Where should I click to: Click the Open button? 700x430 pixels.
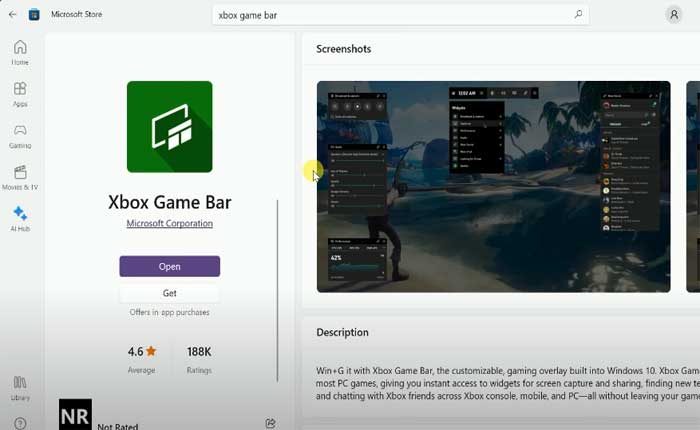tap(170, 266)
